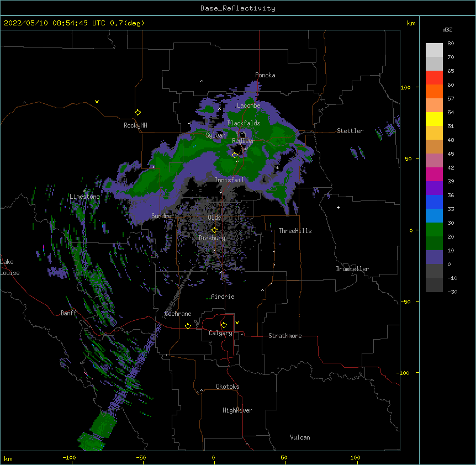Click the Olds city label
Viewport: 476px width, 465px height.
[x=214, y=218]
